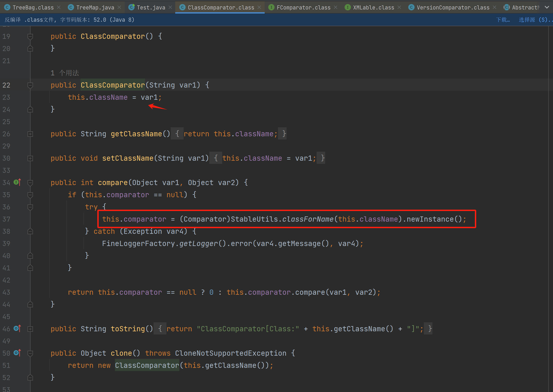The height and width of the screenshot is (392, 553).
Task: Close the Test.java tab
Action: [170, 7]
